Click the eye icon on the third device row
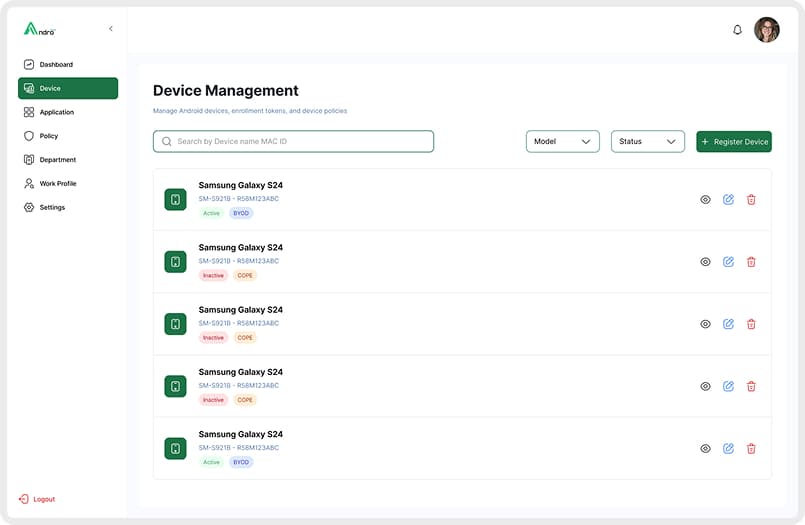The image size is (805, 525). tap(705, 324)
